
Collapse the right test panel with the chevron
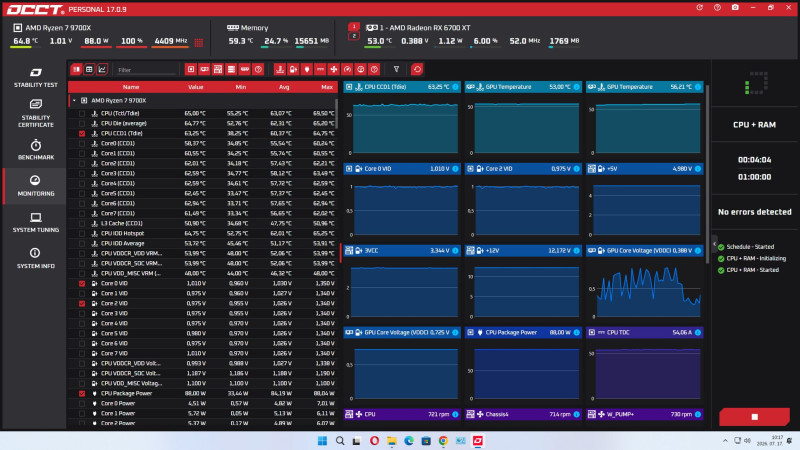click(x=714, y=244)
